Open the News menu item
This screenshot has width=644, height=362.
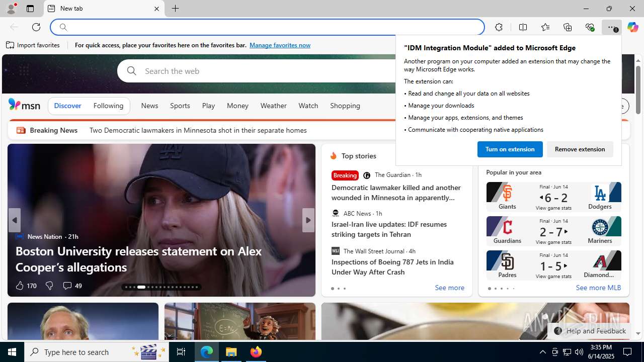[149, 106]
